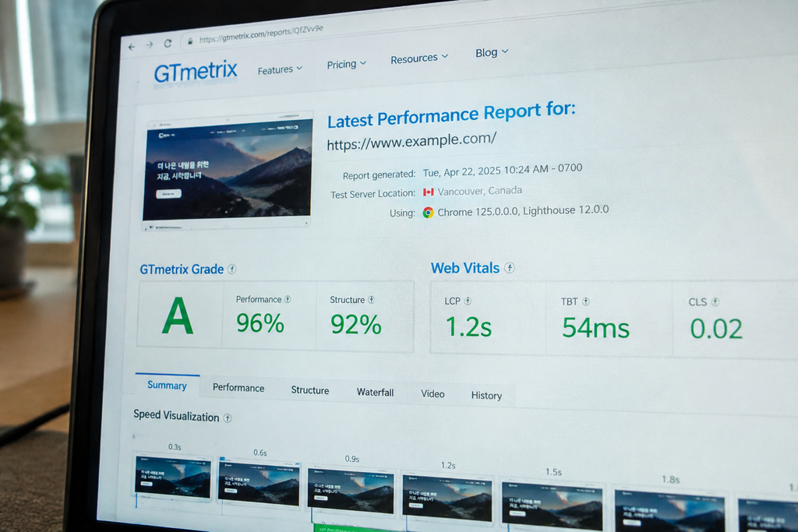This screenshot has height=532, width=798.
Task: Click the Web Vitals info icon
Action: point(510,267)
